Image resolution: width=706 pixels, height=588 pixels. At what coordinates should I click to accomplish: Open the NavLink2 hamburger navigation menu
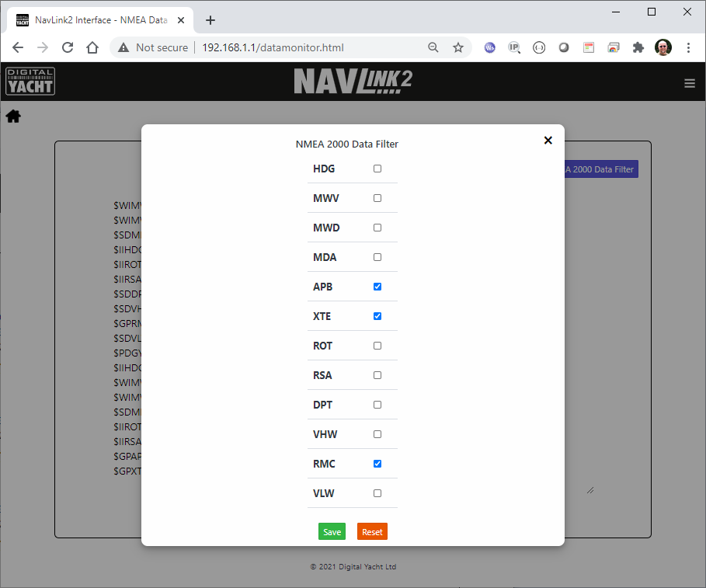(690, 83)
